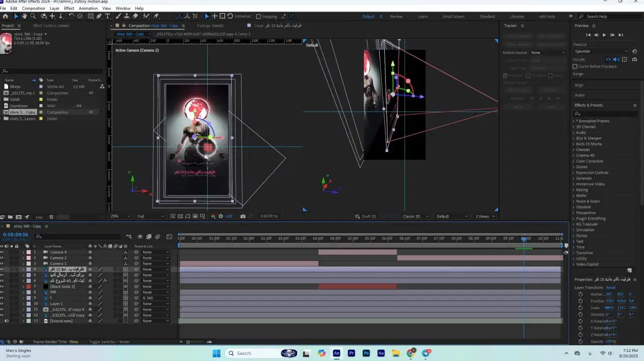Click the Home icon in toolbar
Image resolution: width=644 pixels, height=361 pixels.
[x=6, y=16]
